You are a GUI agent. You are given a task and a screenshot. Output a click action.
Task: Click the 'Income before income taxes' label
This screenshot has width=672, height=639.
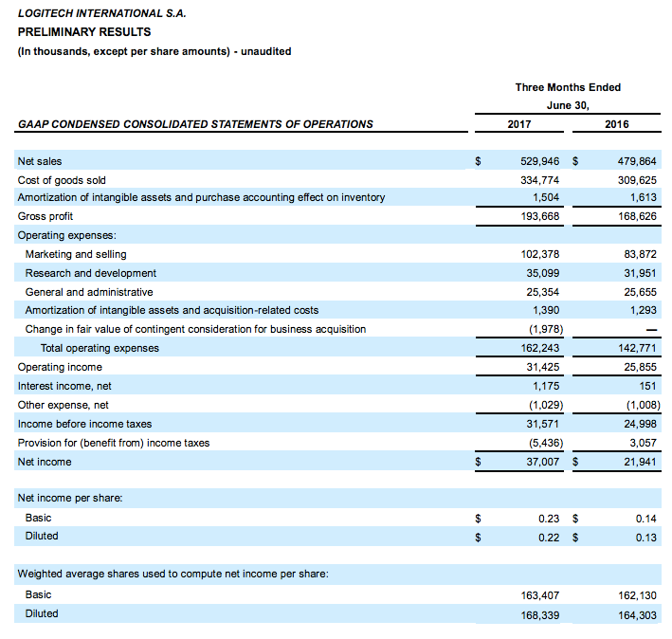tap(84, 424)
